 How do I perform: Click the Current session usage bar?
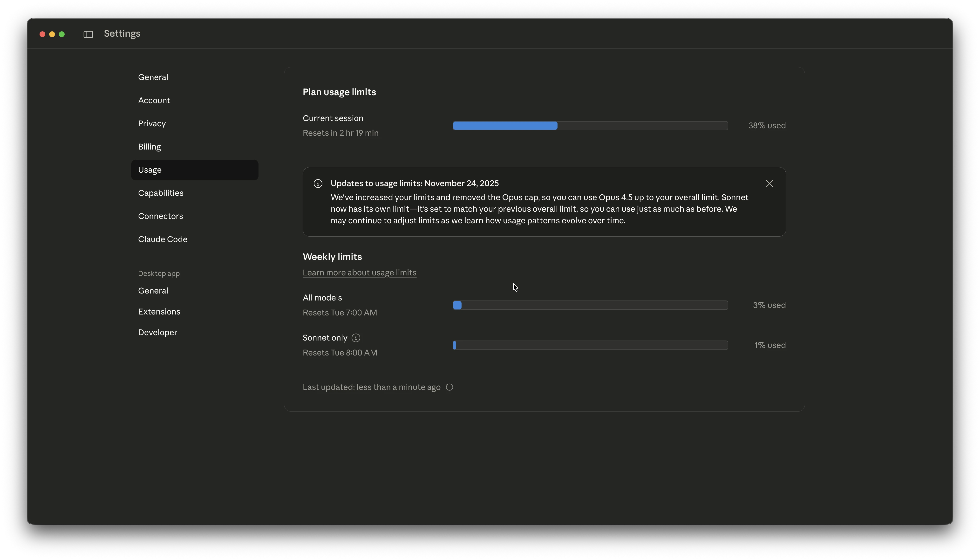coord(590,126)
